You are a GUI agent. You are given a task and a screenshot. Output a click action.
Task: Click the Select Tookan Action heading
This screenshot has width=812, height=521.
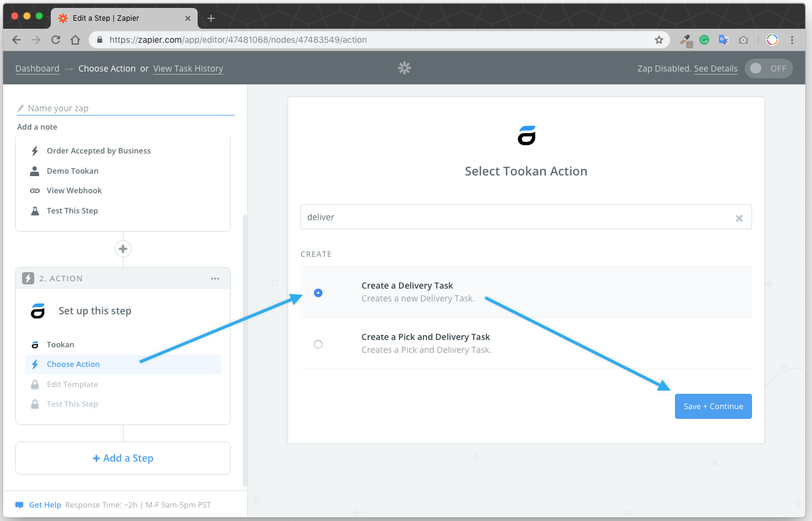point(526,172)
